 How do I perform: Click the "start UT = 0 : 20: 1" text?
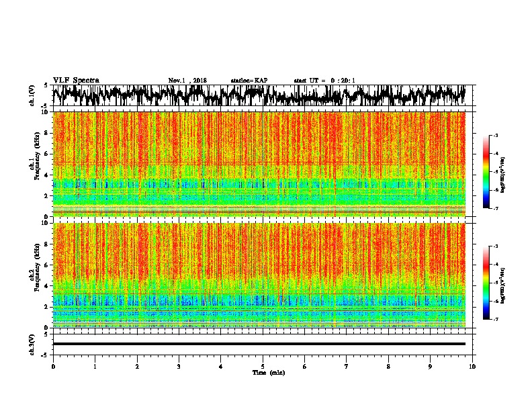point(324,81)
